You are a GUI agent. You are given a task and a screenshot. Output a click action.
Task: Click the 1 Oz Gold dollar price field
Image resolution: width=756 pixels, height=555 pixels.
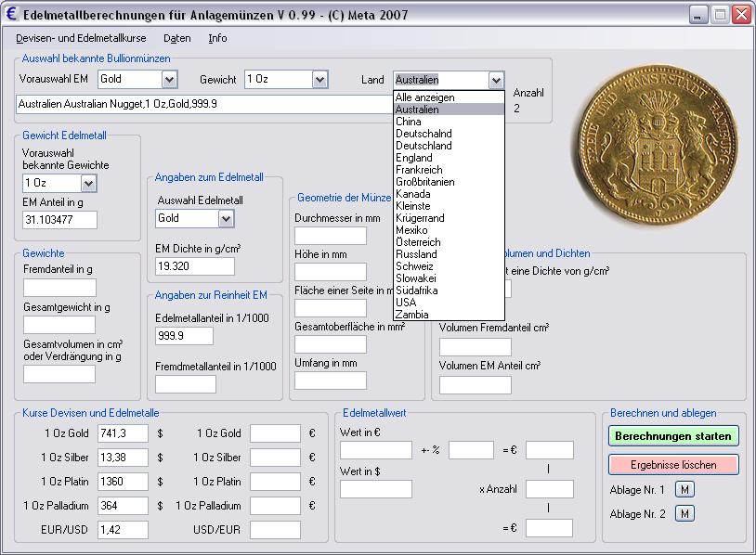coord(122,433)
